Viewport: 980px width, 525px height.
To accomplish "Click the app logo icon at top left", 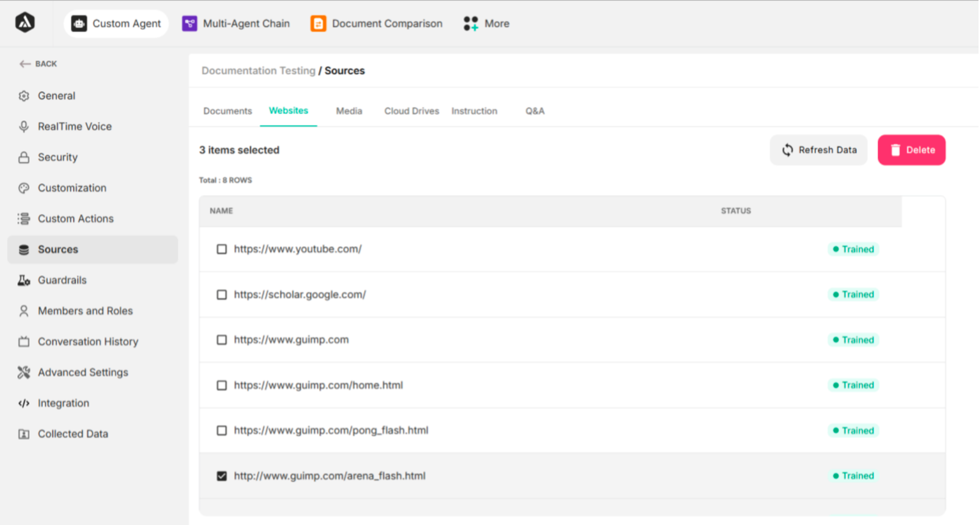I will (x=25, y=22).
